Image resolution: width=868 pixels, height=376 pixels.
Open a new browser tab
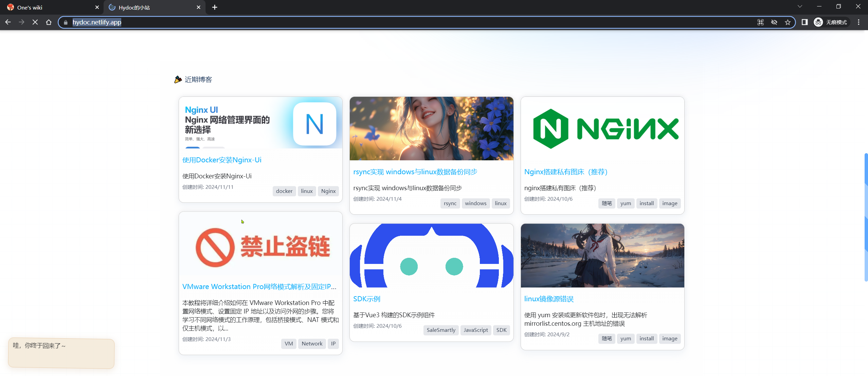215,7
